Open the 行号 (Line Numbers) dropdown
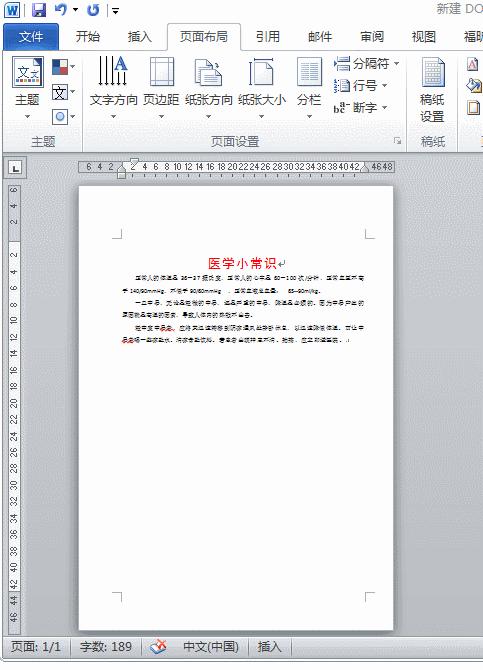The height and width of the screenshot is (670, 483). [x=360, y=86]
